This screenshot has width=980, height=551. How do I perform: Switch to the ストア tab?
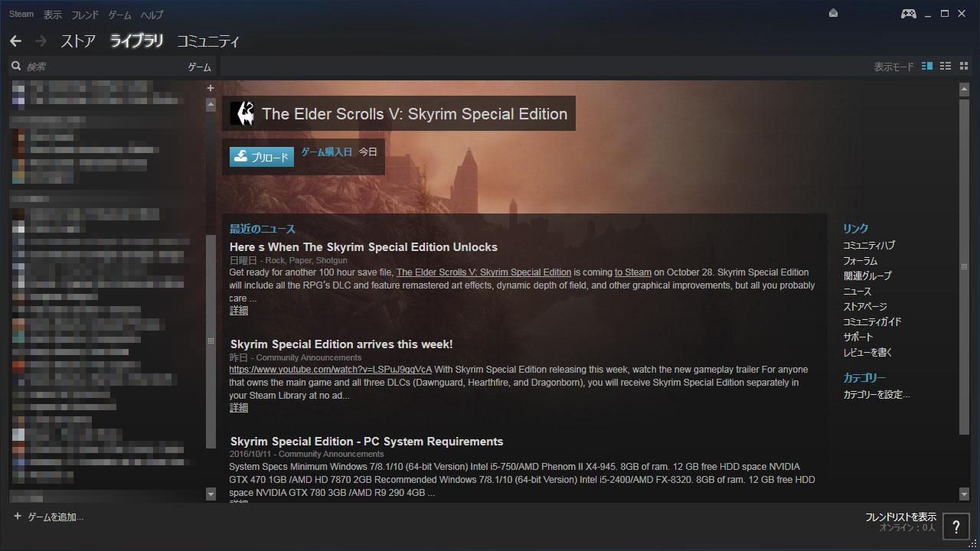pyautogui.click(x=78, y=41)
